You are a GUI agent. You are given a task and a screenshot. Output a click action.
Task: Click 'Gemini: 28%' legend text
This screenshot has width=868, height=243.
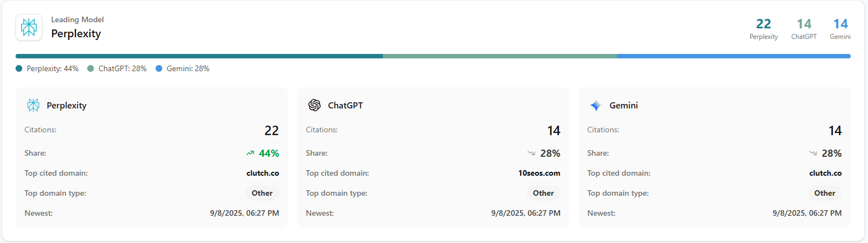tap(188, 69)
